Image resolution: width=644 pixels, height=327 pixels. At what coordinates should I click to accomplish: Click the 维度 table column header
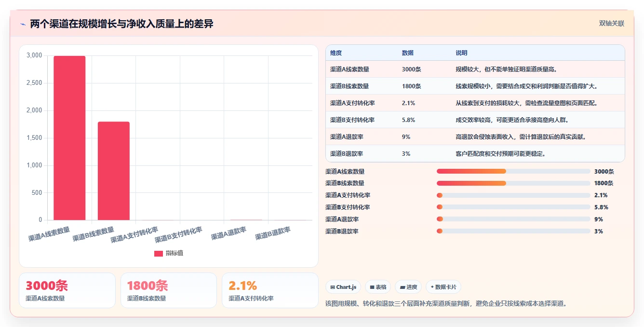tap(336, 53)
